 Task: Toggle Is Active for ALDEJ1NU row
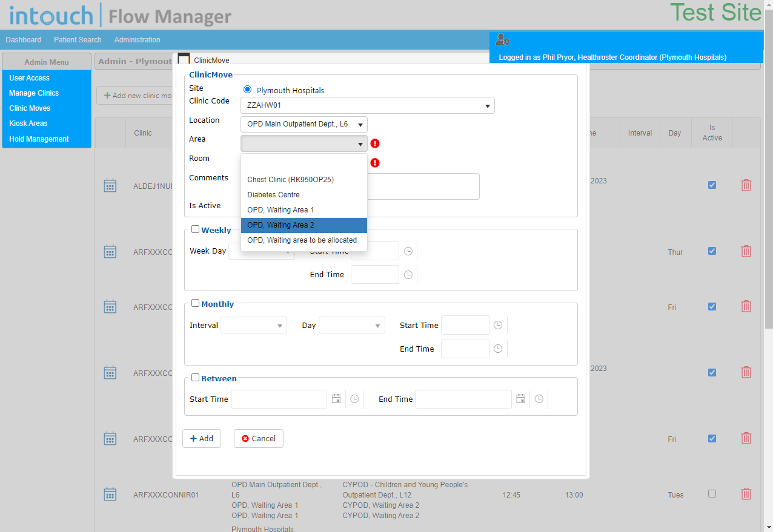click(712, 185)
